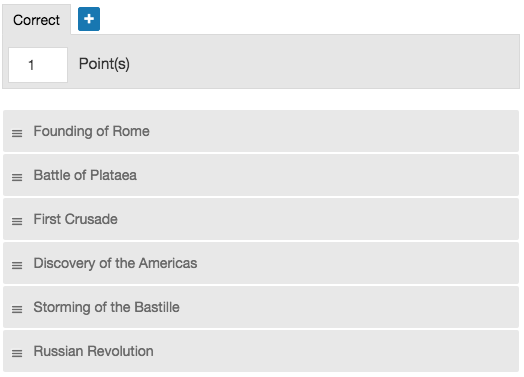The height and width of the screenshot is (377, 524).
Task: Click empty space in Founding of Rome row
Action: (x=334, y=131)
